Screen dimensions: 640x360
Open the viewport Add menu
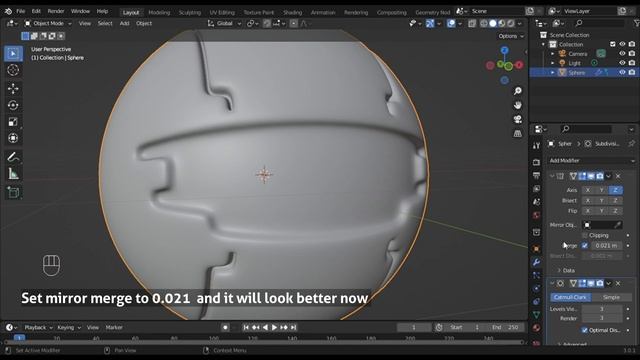[x=124, y=24]
